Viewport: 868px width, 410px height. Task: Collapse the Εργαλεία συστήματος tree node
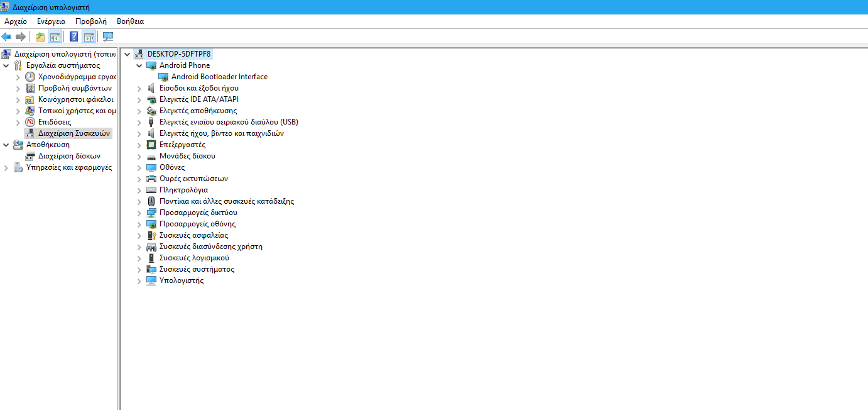pyautogui.click(x=6, y=65)
